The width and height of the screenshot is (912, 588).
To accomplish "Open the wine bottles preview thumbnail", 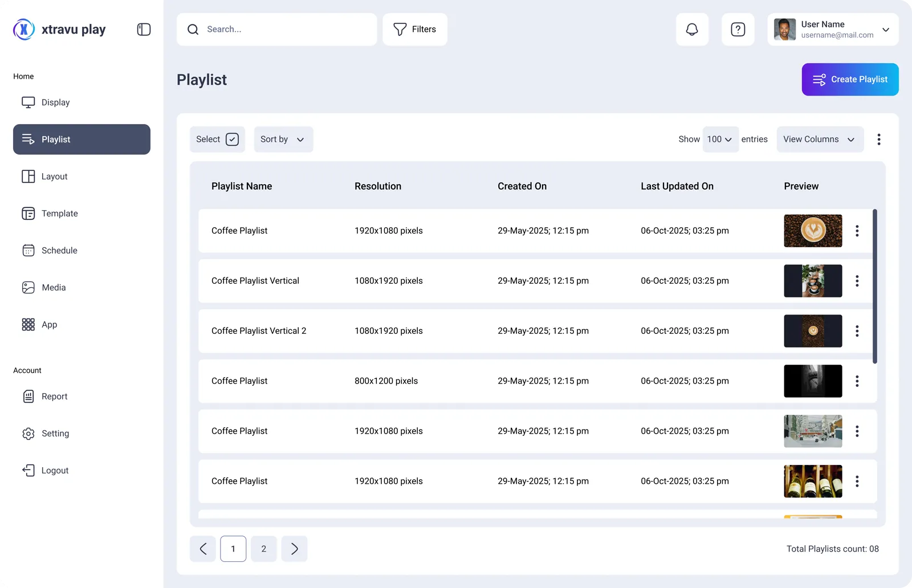I will (813, 481).
